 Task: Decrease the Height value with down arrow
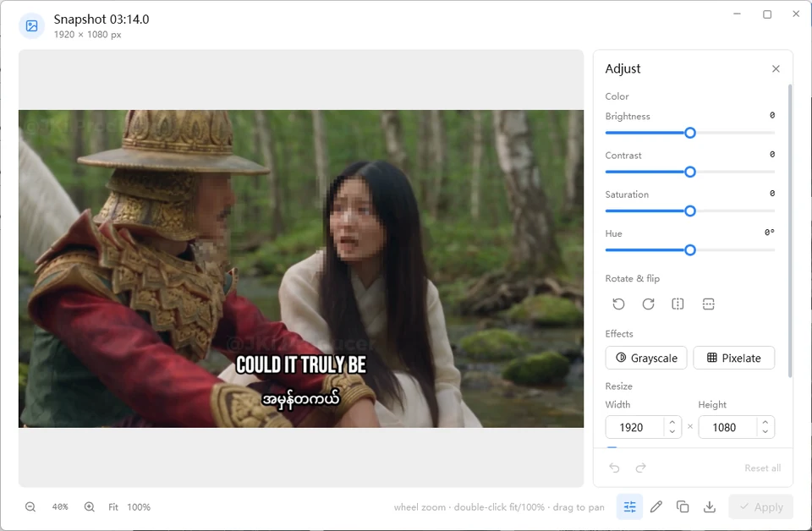[x=765, y=432]
